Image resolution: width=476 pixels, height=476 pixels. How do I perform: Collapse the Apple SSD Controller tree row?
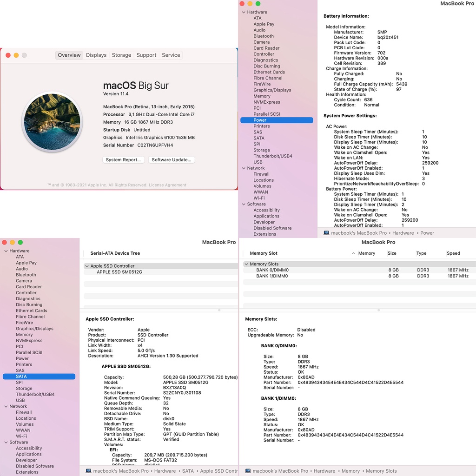[x=86, y=266]
